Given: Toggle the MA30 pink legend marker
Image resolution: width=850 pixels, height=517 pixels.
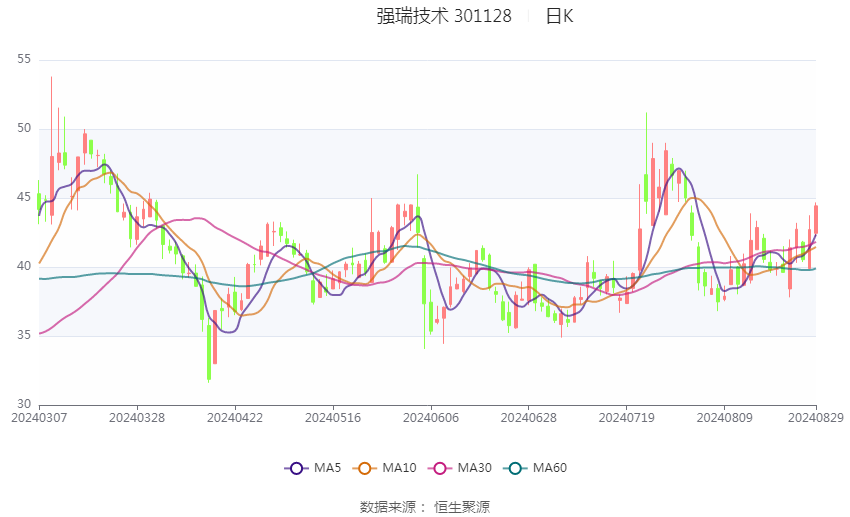Looking at the screenshot, I should 440,468.
